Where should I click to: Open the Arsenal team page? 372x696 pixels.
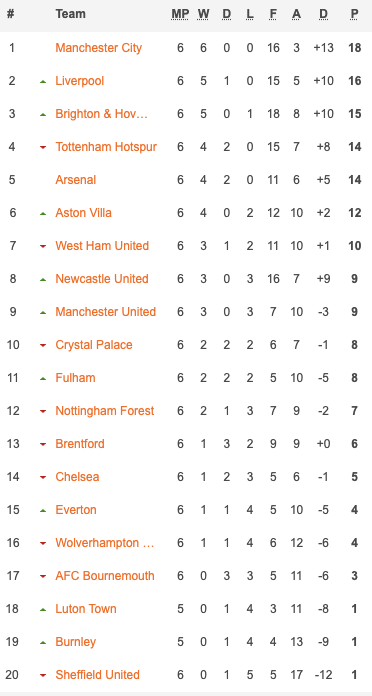coord(76,180)
